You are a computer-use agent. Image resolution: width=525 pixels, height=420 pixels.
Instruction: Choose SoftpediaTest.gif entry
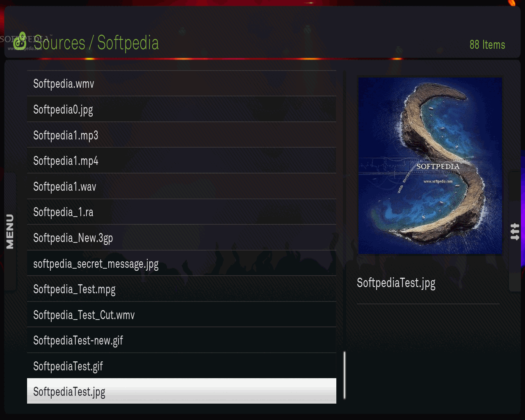(x=182, y=366)
